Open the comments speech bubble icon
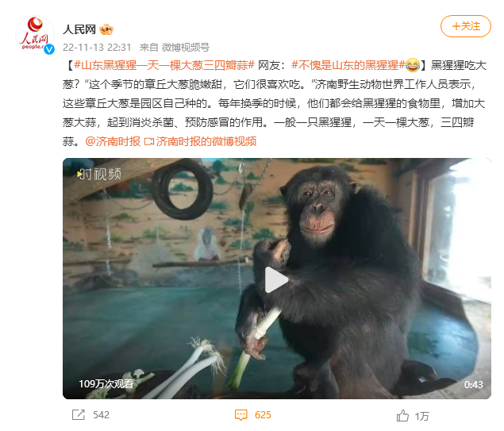504x431 pixels. [241, 415]
